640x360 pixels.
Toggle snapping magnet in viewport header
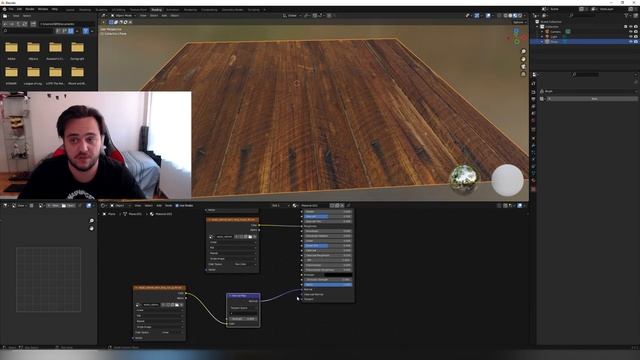(x=315, y=16)
